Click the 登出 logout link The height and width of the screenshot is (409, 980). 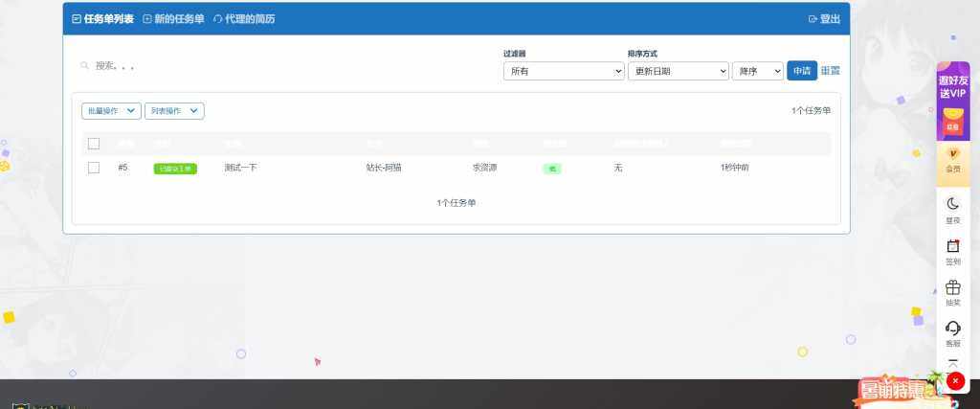coord(824,18)
